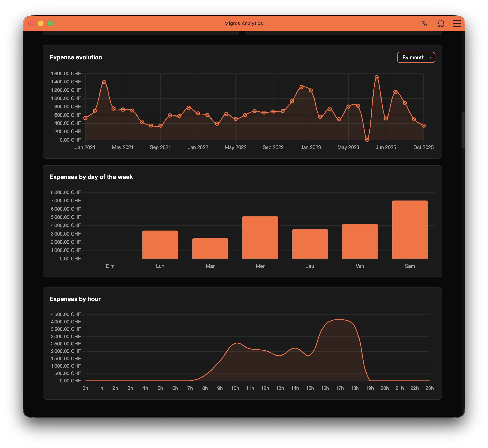Click the Jeu expense bar
Screen dimensions: 488x448
point(310,244)
